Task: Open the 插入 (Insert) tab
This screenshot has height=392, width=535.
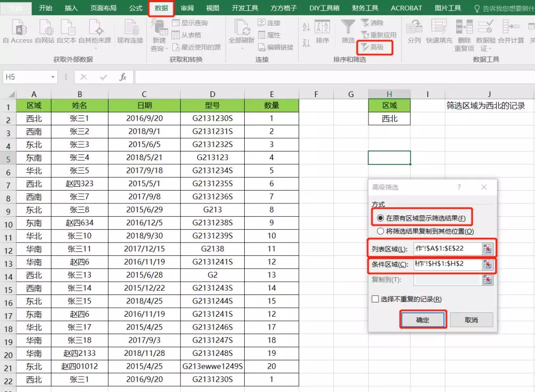Action: pyautogui.click(x=71, y=8)
